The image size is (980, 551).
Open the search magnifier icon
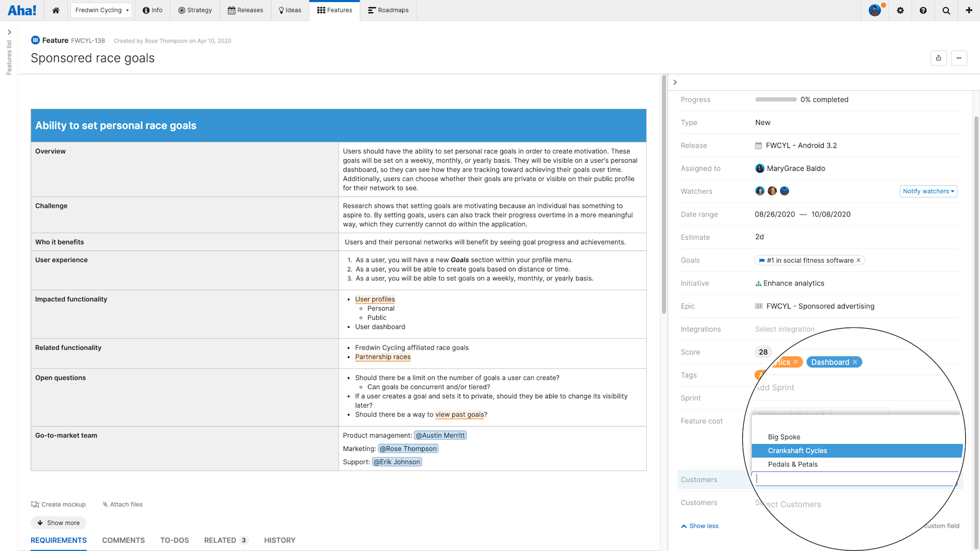946,10
